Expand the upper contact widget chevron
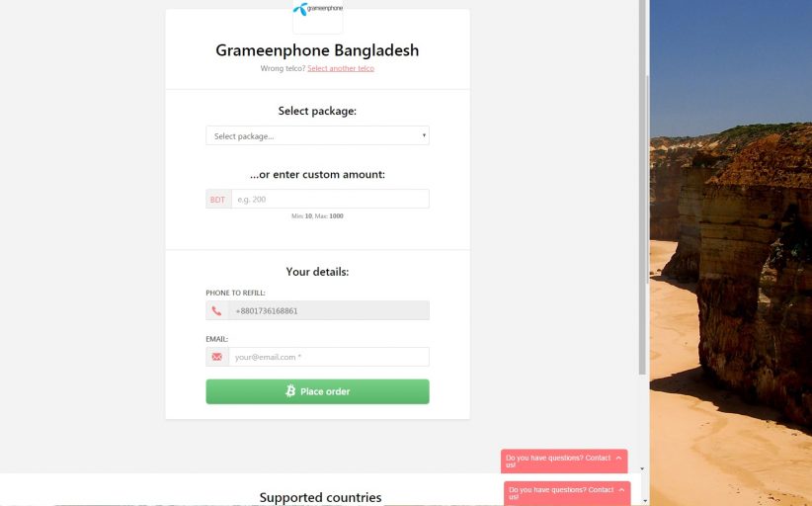The height and width of the screenshot is (506, 812). click(x=619, y=458)
